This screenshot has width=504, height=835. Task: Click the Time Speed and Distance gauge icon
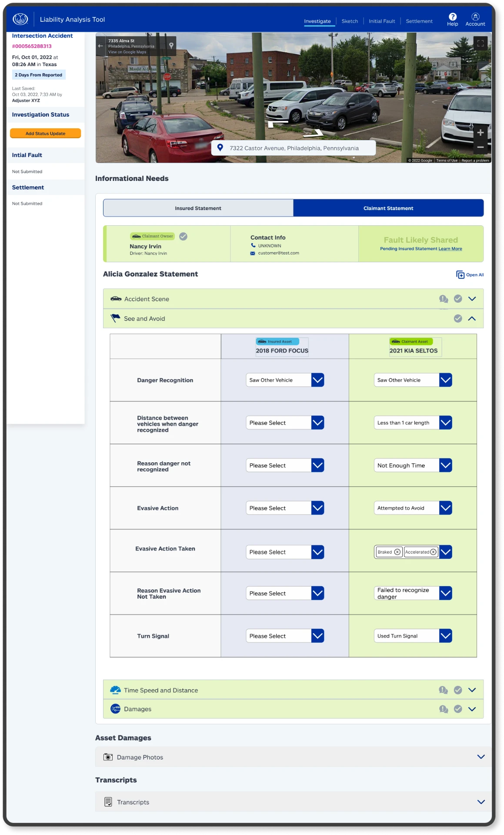(x=115, y=690)
